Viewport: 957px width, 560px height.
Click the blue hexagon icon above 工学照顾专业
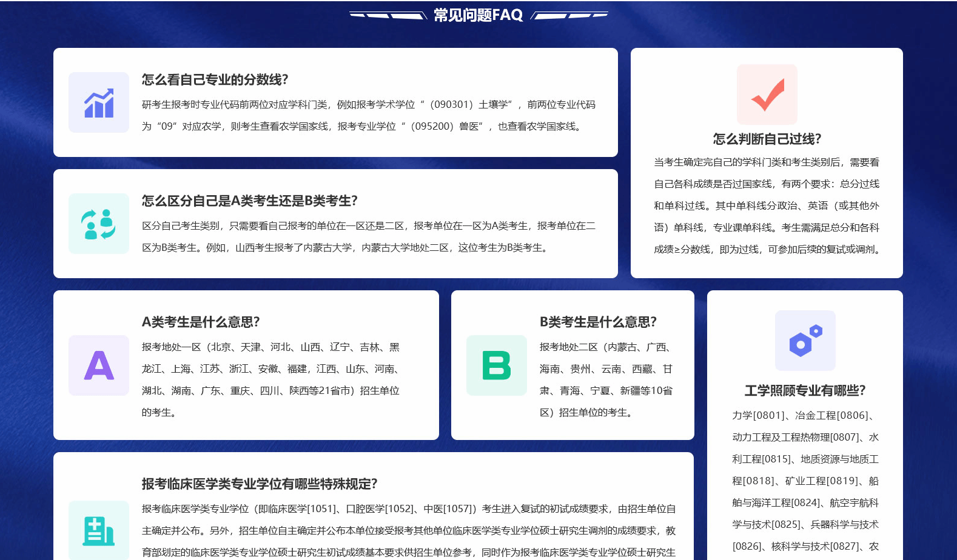[805, 341]
